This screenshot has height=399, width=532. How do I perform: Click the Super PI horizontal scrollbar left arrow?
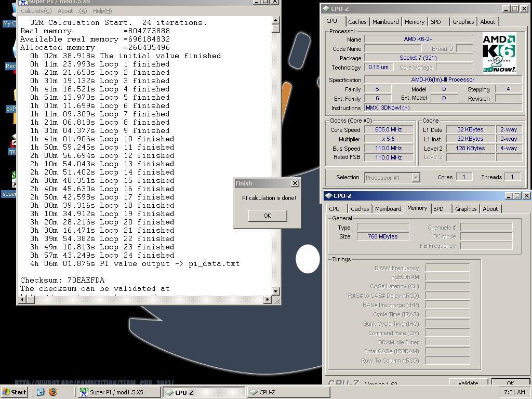(x=22, y=300)
